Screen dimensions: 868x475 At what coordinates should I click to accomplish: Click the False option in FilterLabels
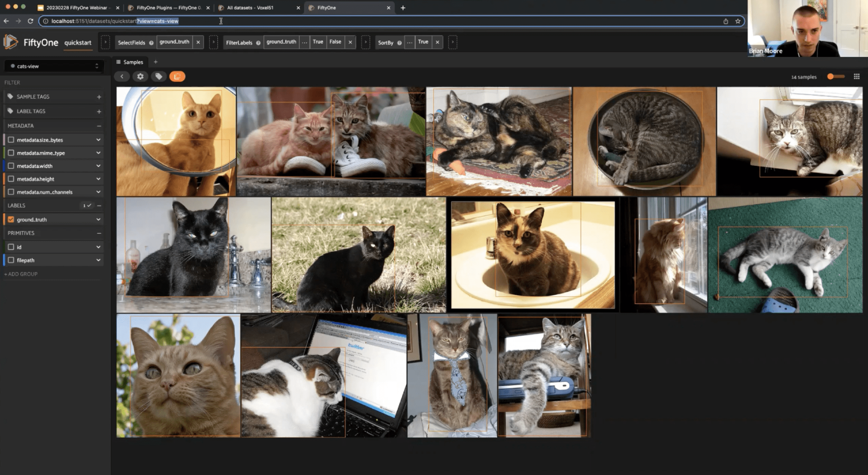tap(335, 42)
